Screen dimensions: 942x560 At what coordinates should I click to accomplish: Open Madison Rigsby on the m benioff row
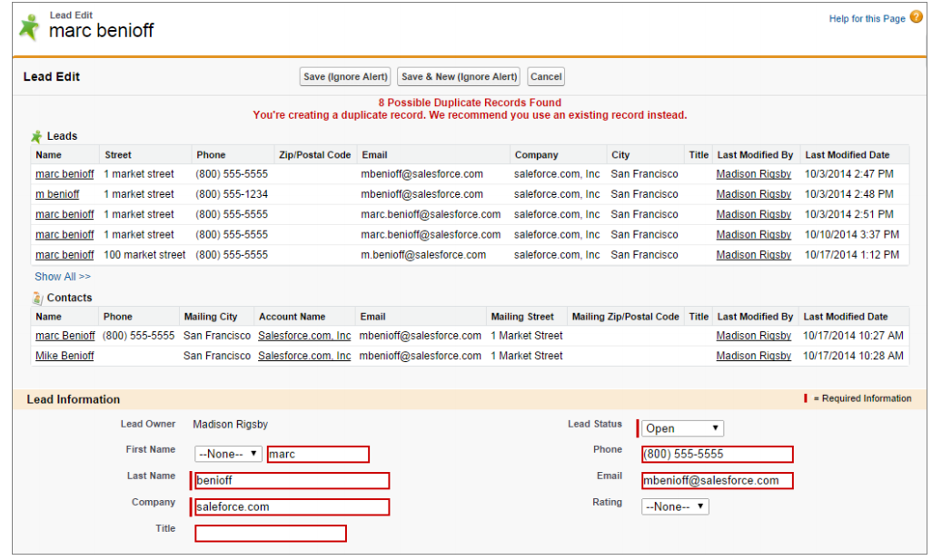753,194
